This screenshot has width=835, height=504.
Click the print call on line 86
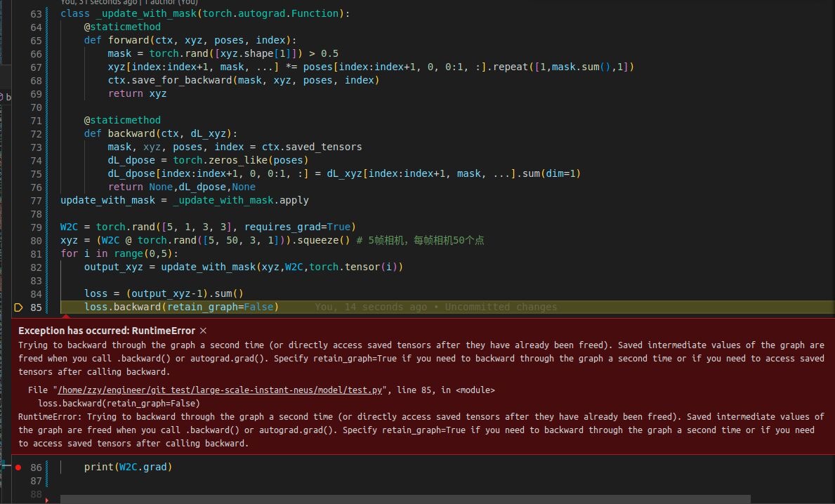(x=99, y=467)
